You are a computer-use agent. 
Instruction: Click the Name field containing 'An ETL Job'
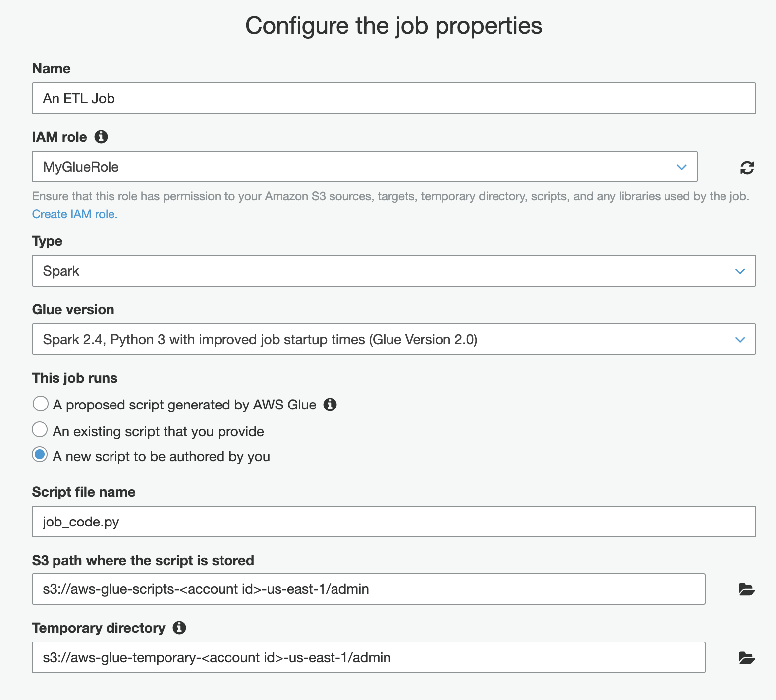(393, 98)
